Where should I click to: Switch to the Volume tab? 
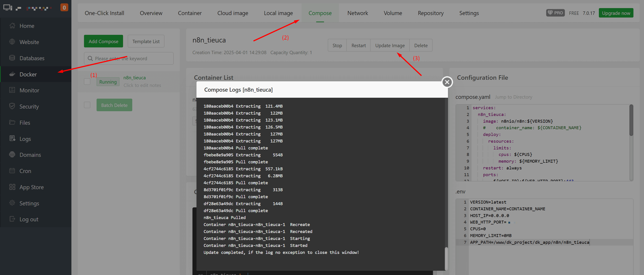393,13
